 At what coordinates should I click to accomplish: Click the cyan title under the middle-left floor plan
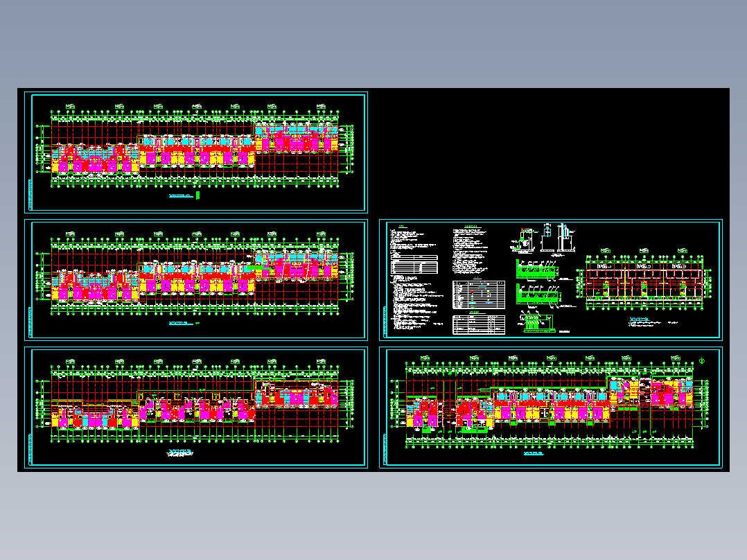pyautogui.click(x=181, y=323)
